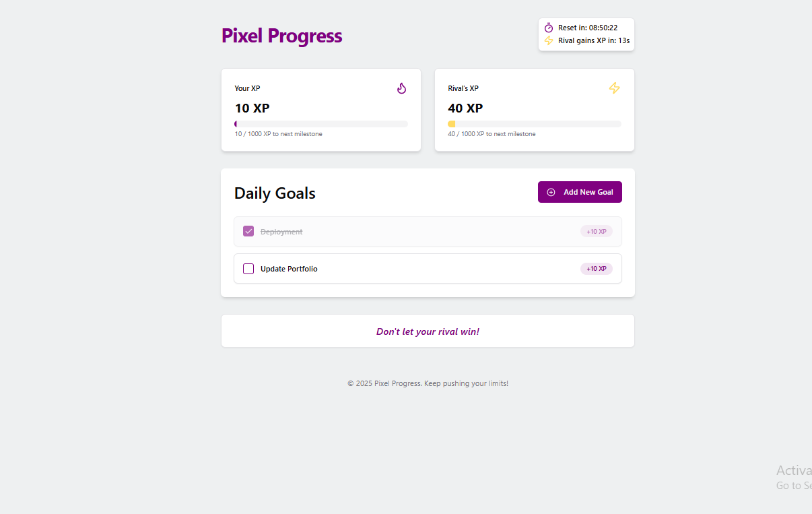Click the lightning bolt icon in Rival's XP card
The width and height of the screenshot is (812, 514).
[614, 88]
